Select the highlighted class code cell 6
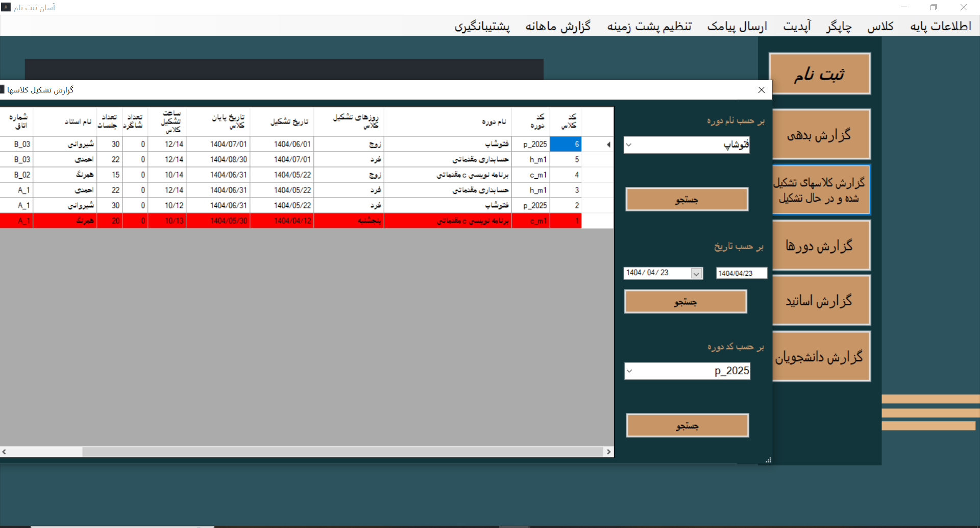Image resolution: width=980 pixels, height=528 pixels. coord(566,145)
